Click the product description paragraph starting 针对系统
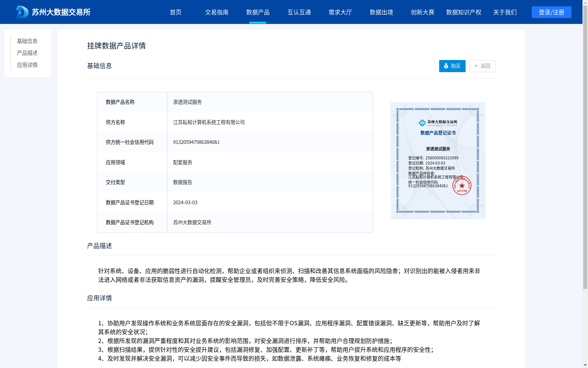The image size is (588, 368). pyautogui.click(x=289, y=275)
